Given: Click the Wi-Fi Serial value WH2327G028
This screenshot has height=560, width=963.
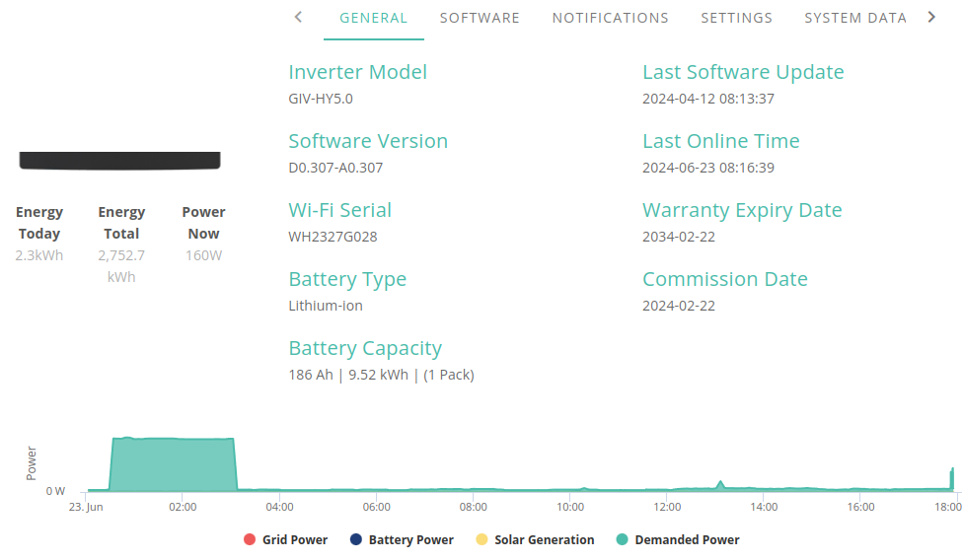Looking at the screenshot, I should [333, 237].
